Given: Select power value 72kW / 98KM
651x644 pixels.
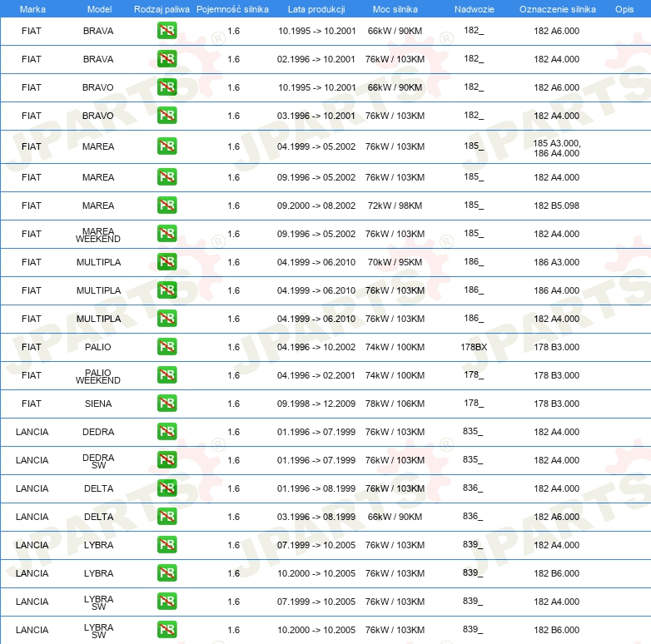Looking at the screenshot, I should (x=395, y=206).
